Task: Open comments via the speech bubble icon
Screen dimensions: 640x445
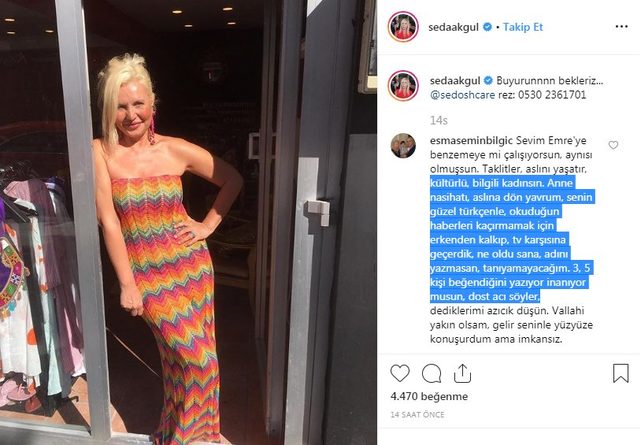Action: point(431,373)
